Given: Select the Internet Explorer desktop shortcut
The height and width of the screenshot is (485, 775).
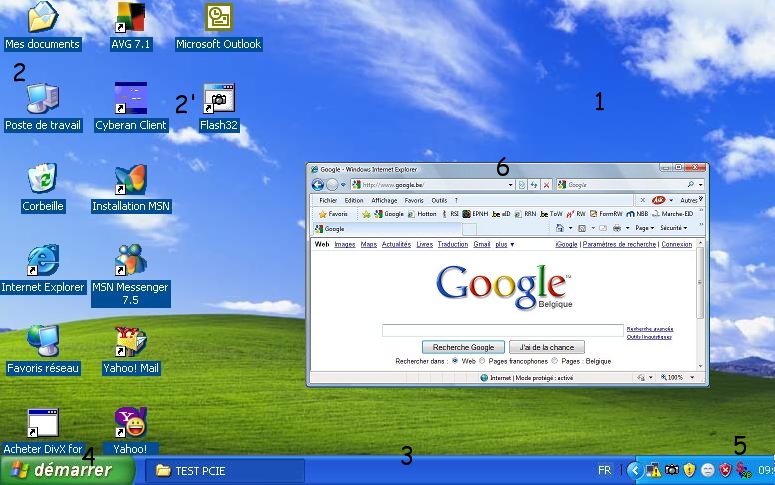Looking at the screenshot, I should 43,260.
